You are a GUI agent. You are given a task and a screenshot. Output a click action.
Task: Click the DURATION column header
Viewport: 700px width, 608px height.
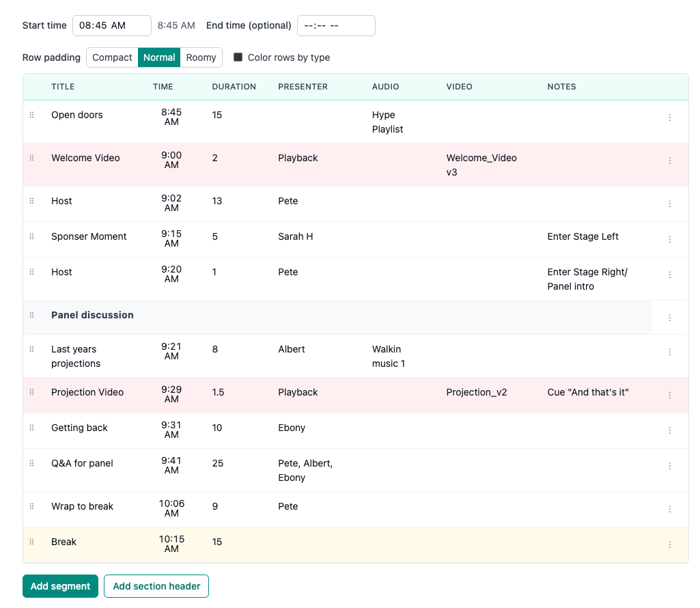point(234,87)
